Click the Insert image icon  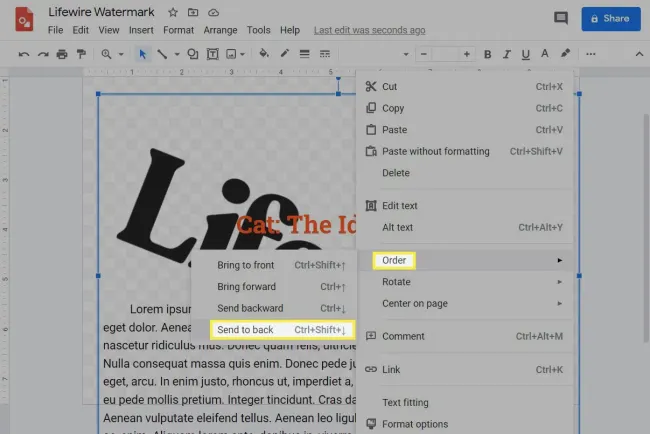point(231,54)
